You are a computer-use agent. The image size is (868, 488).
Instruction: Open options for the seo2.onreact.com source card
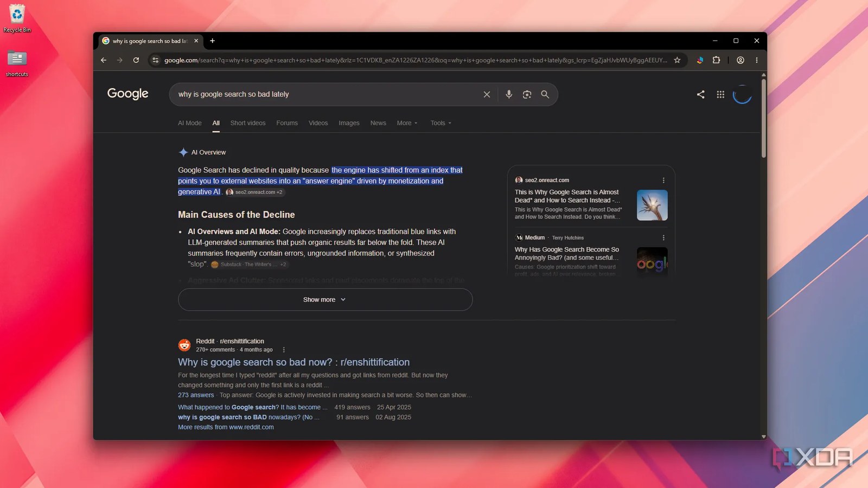point(663,180)
